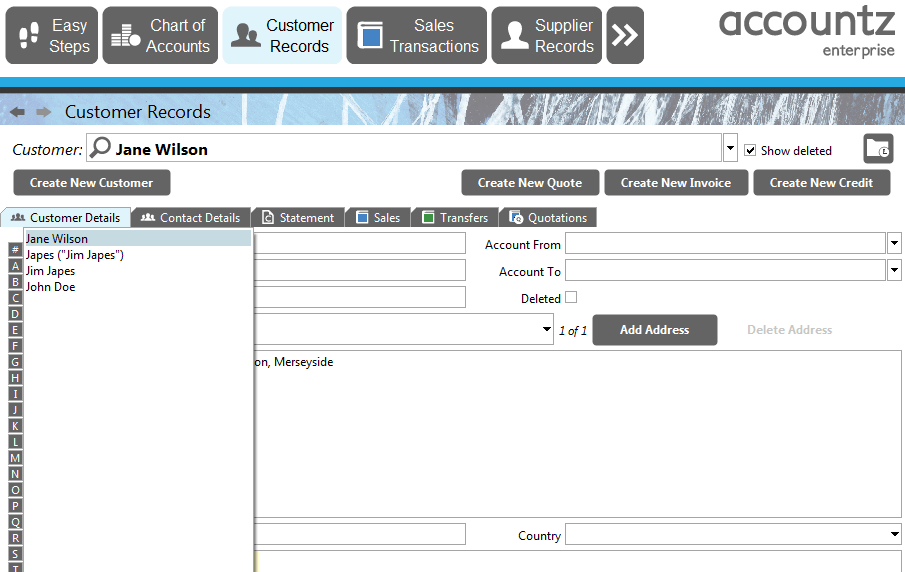Open Sales Transactions module
This screenshot has width=905, height=572.
pyautogui.click(x=417, y=35)
